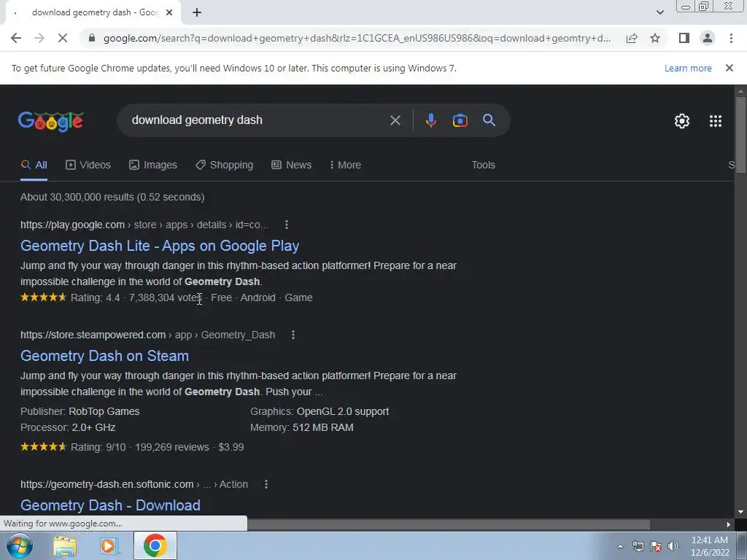This screenshot has width=747, height=560.
Task: Clear the search box text
Action: [395, 120]
